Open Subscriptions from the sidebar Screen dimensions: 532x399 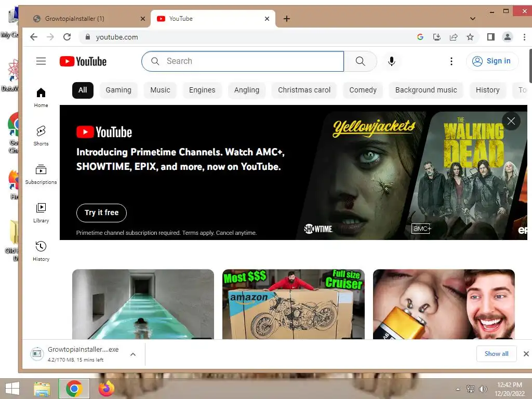click(x=41, y=175)
